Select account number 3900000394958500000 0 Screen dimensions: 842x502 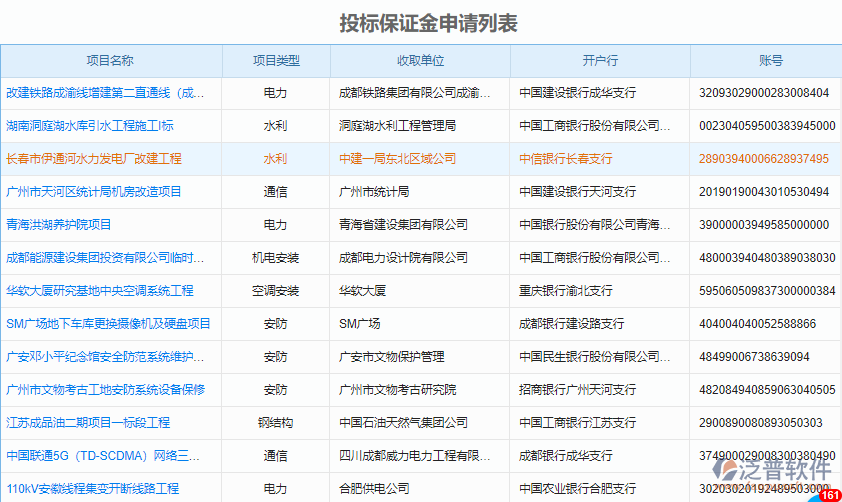[764, 224]
